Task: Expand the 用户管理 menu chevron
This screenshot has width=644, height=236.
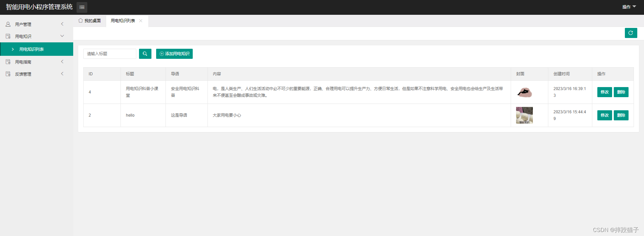Action: pyautogui.click(x=62, y=24)
